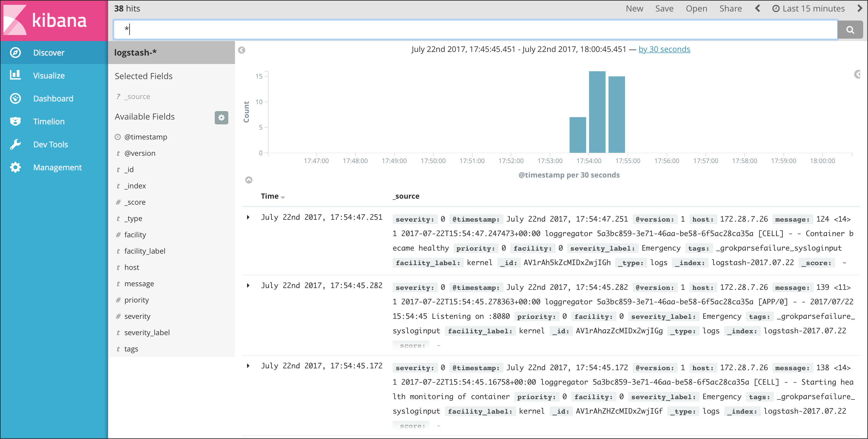Click Open in top toolbar
This screenshot has height=439, width=868.
tap(696, 8)
